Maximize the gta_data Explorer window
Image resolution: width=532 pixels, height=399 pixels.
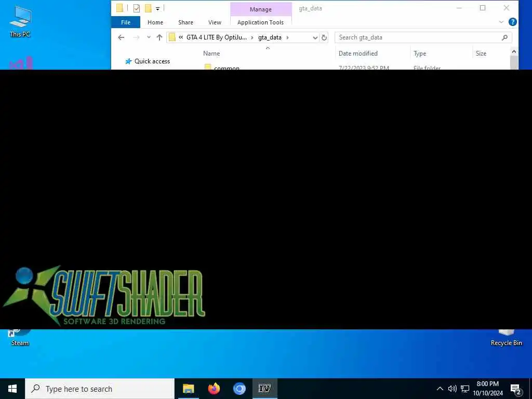(483, 8)
